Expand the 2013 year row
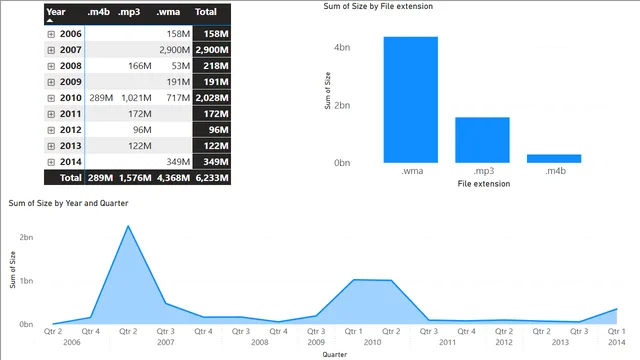This screenshot has height=360, width=640. click(x=51, y=146)
